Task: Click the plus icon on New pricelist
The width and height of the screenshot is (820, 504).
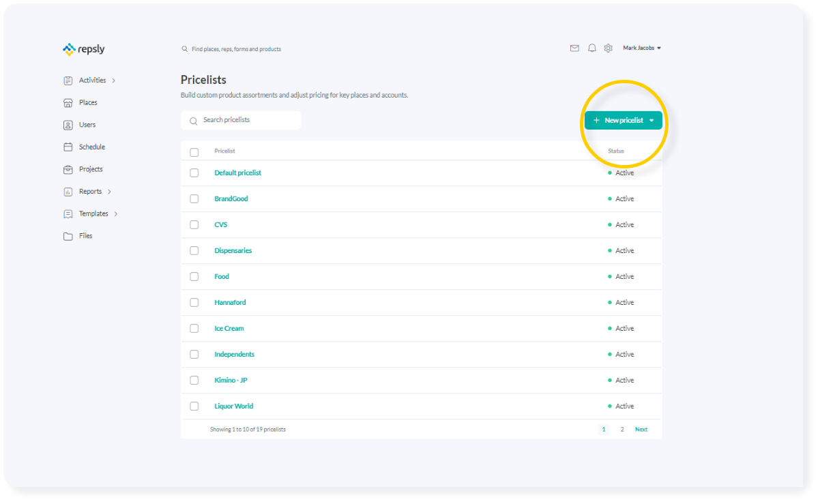Action: click(x=596, y=121)
